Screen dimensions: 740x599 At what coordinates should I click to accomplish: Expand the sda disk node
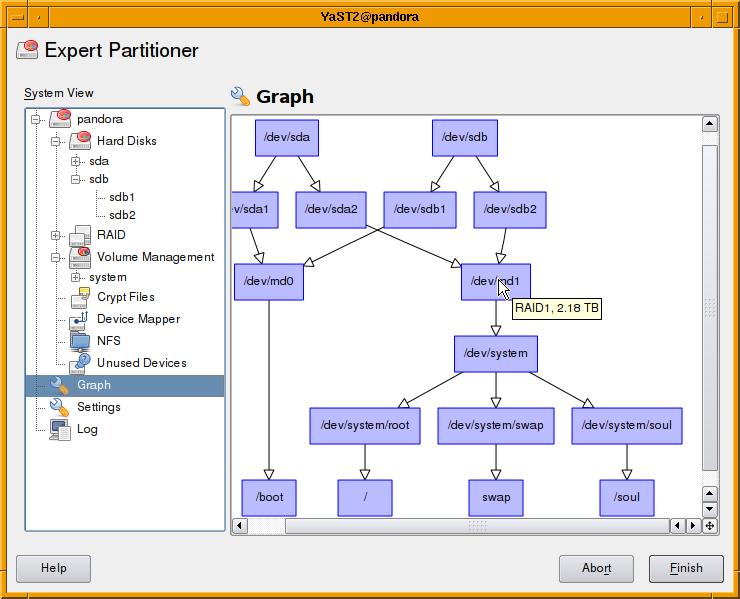(x=76, y=161)
